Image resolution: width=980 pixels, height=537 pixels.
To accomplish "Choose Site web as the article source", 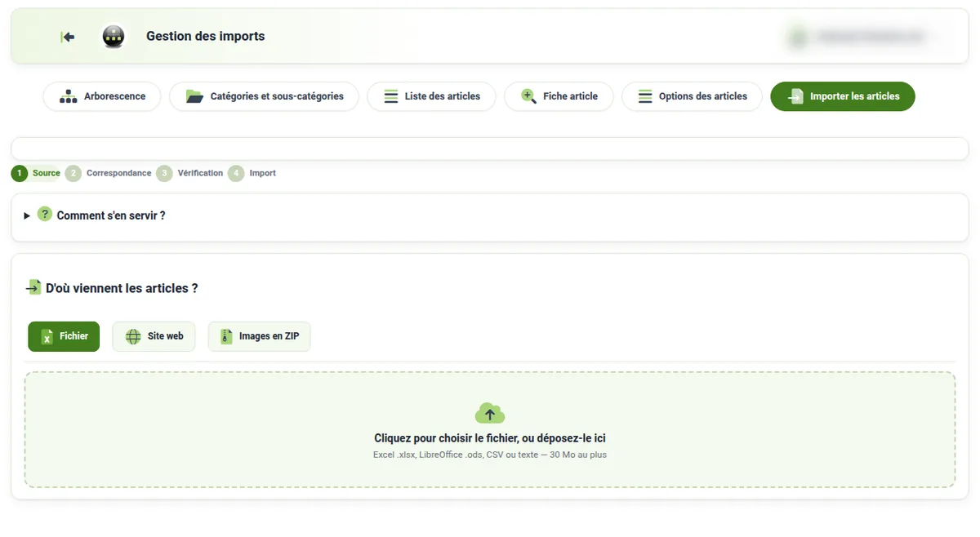I will coord(154,336).
